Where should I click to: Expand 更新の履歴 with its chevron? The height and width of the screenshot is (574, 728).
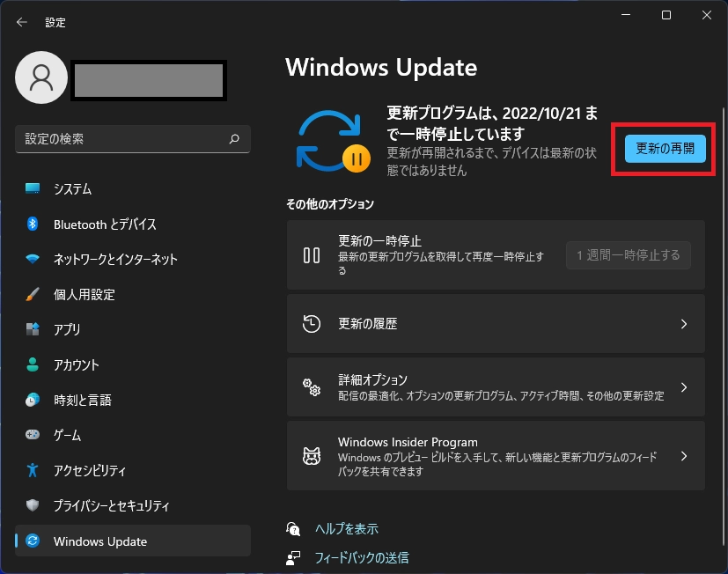684,324
